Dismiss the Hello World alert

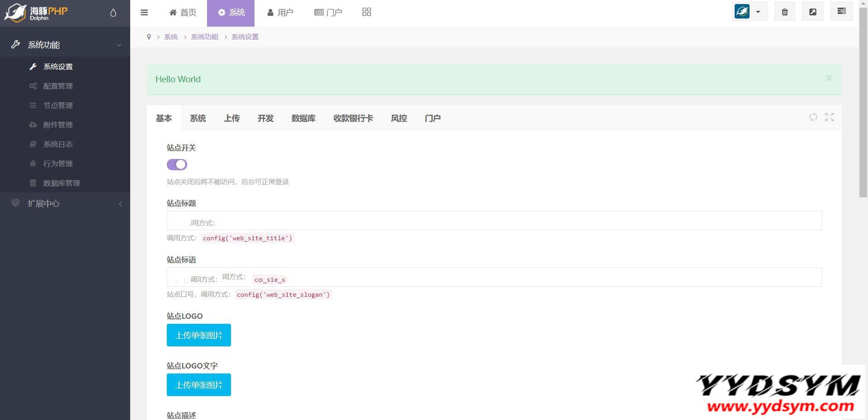coord(829,78)
